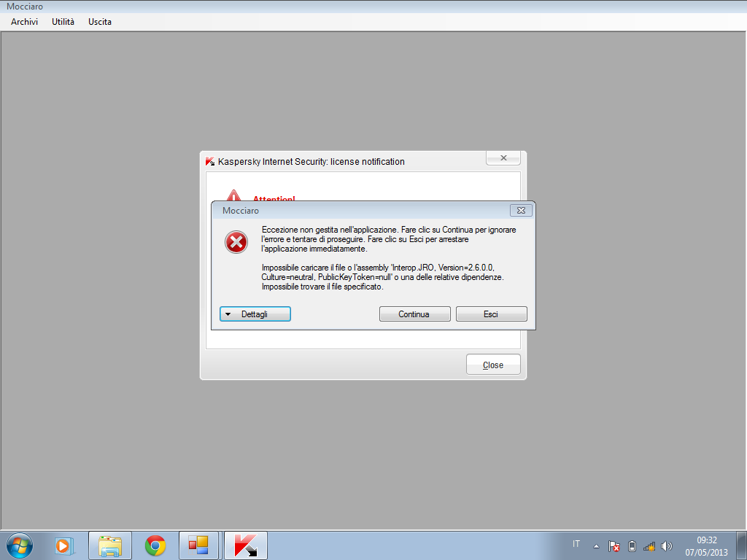
Task: Click the red Attention warning triangle icon
Action: (x=233, y=195)
